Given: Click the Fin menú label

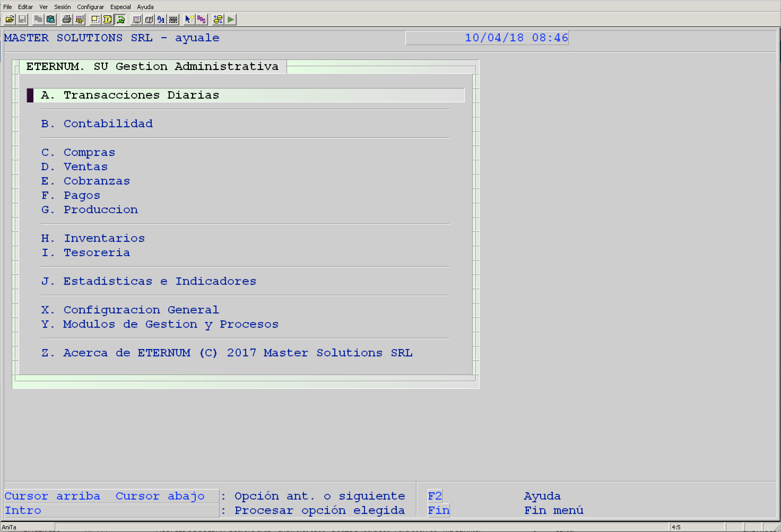Looking at the screenshot, I should click(553, 510).
